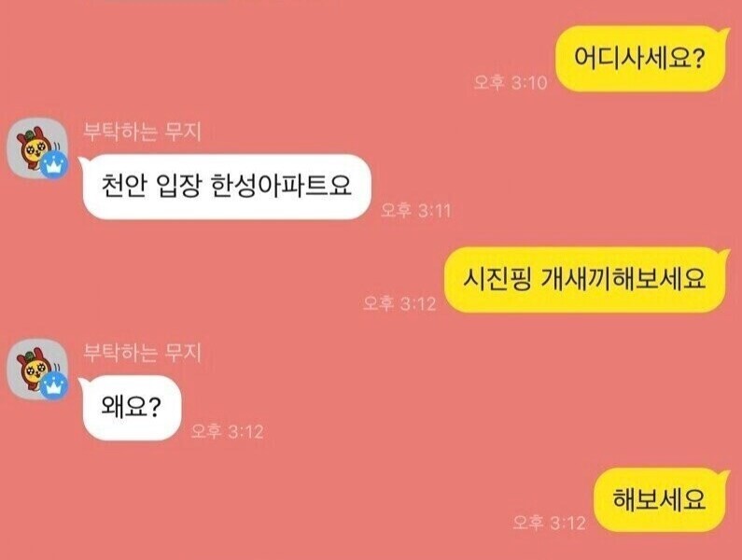Click sender name 부탁하는 무지 above 천안 message
Screen dimensions: 742x560
click(x=142, y=131)
